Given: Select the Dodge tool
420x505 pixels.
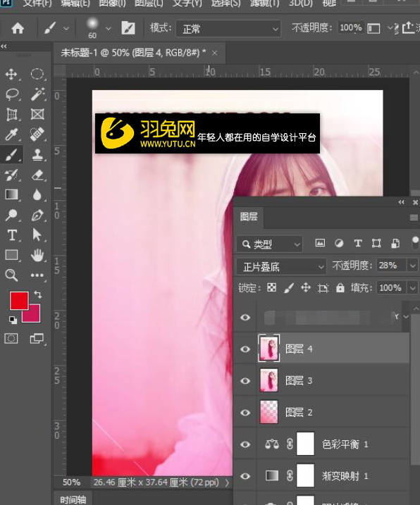Looking at the screenshot, I should click(11, 215).
